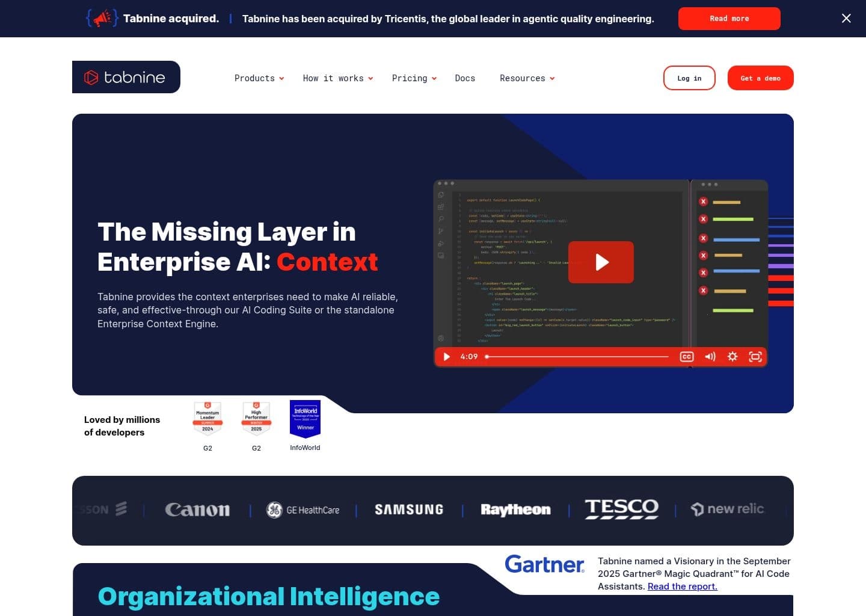Viewport: 866px width, 616px height.
Task: Expand the How it works menu
Action: click(338, 78)
